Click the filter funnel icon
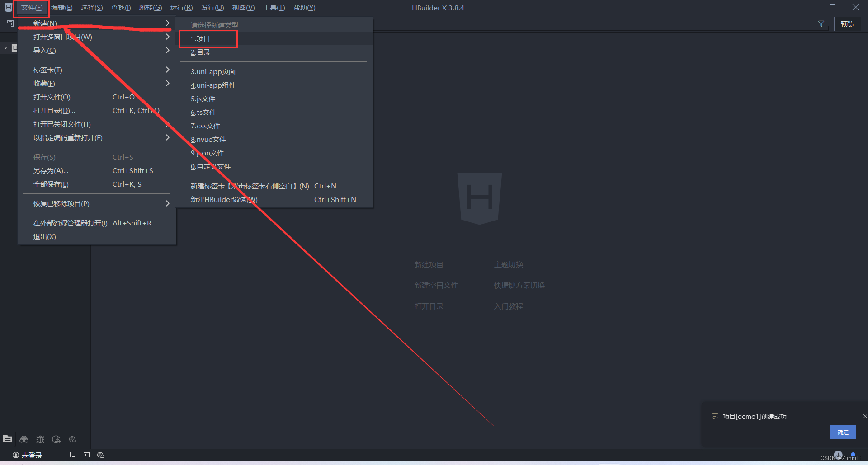This screenshot has height=465, width=868. pos(821,24)
